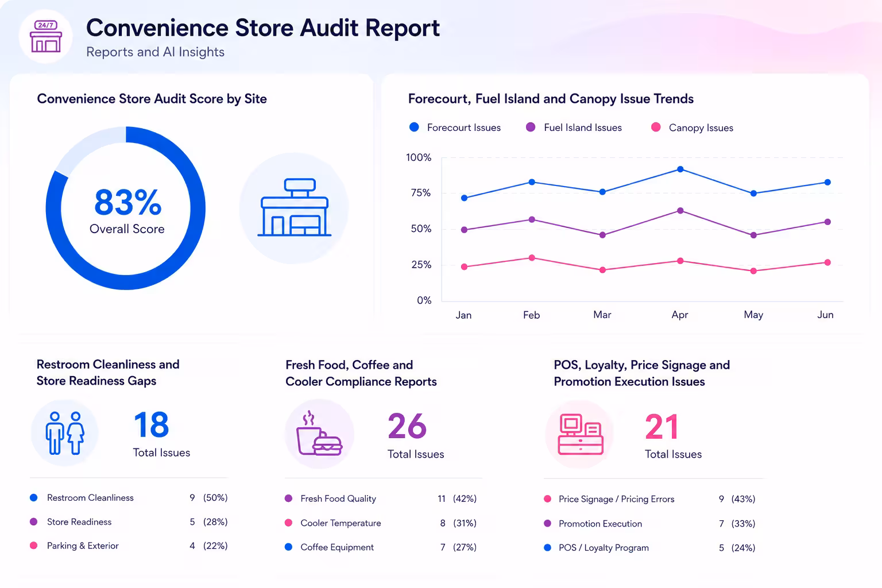882x588 pixels.
Task: Click the '26' total issues number
Action: pyautogui.click(x=407, y=426)
